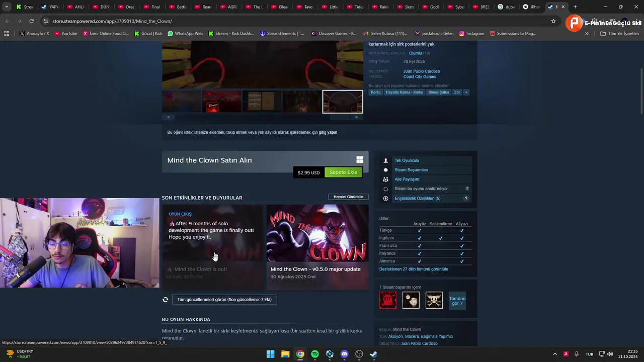Click the Tek Oyunculu single-player icon
This screenshot has width=644, height=362.
(x=386, y=160)
